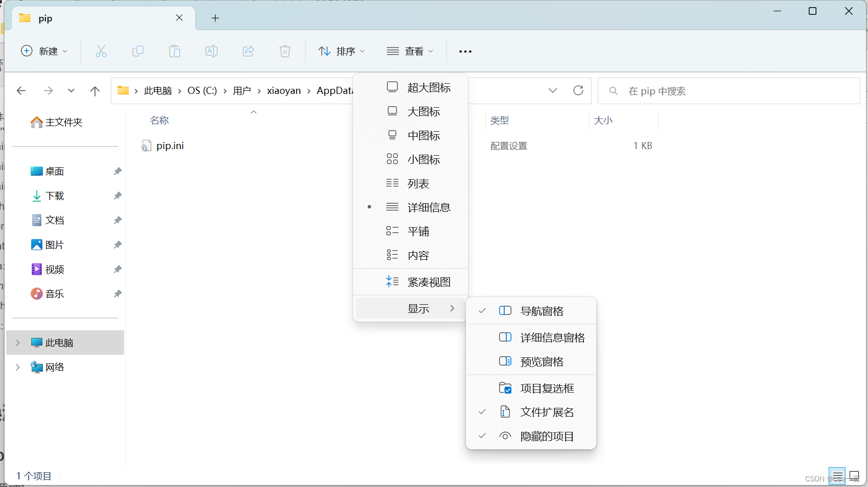The image size is (868, 487).
Task: Sort by 大小 column header
Action: (x=603, y=120)
